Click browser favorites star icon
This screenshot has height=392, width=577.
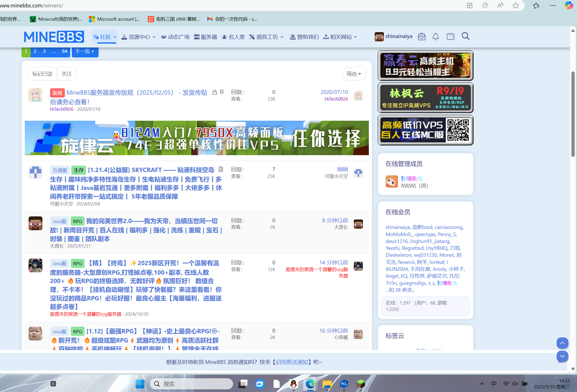click(515, 5)
